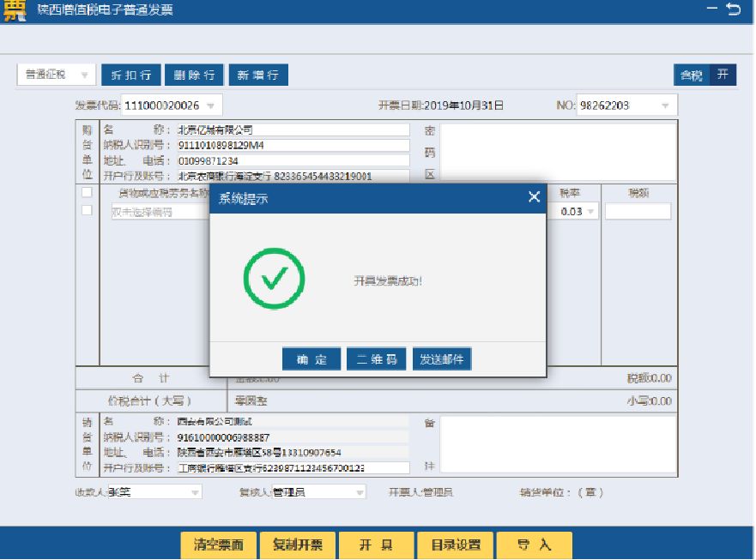This screenshot has width=756, height=560.
Task: Click the 小写:0.00 total text
Action: 650,401
